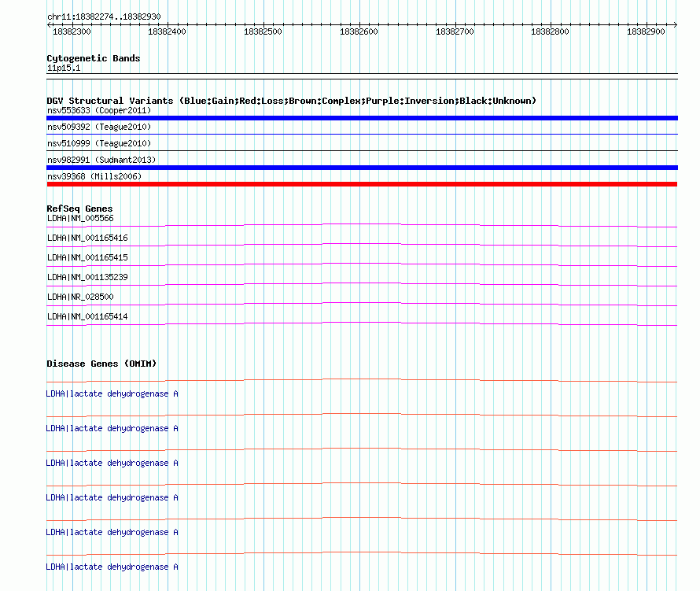Click the 18382800 ruler tick label

click(x=550, y=31)
